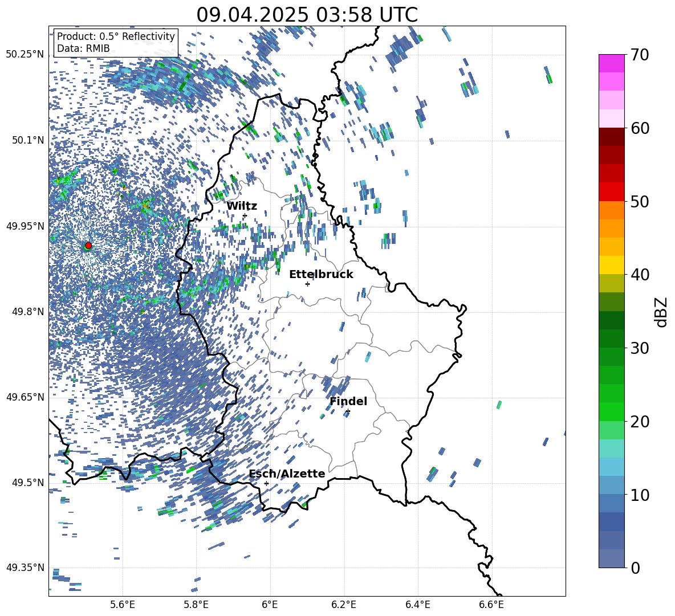Click the Esch/Alzette city label
Viewport: 675px width, 616px height.
point(287,474)
